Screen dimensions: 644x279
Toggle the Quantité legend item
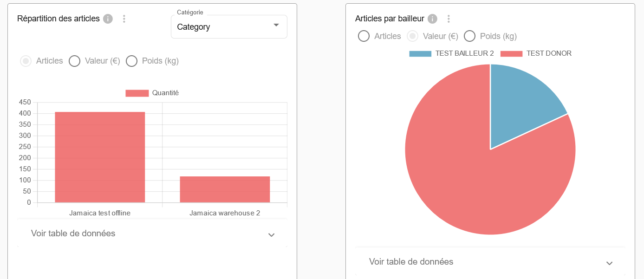[152, 93]
